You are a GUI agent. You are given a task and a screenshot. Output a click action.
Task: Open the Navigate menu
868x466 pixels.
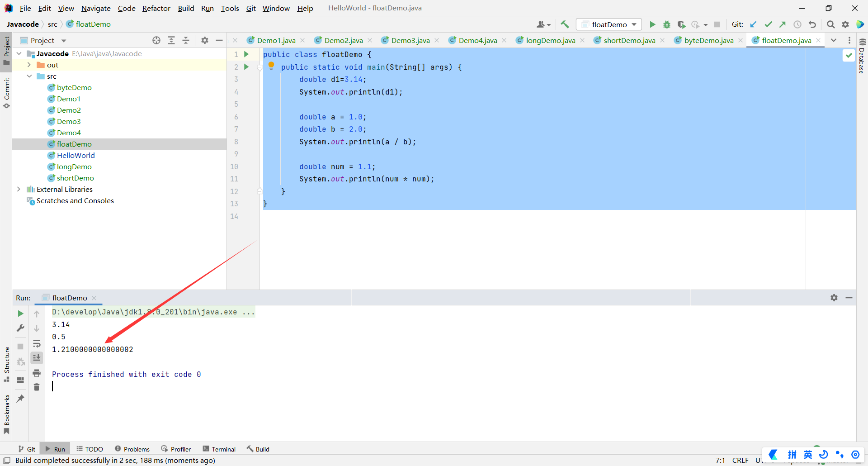[x=96, y=8]
